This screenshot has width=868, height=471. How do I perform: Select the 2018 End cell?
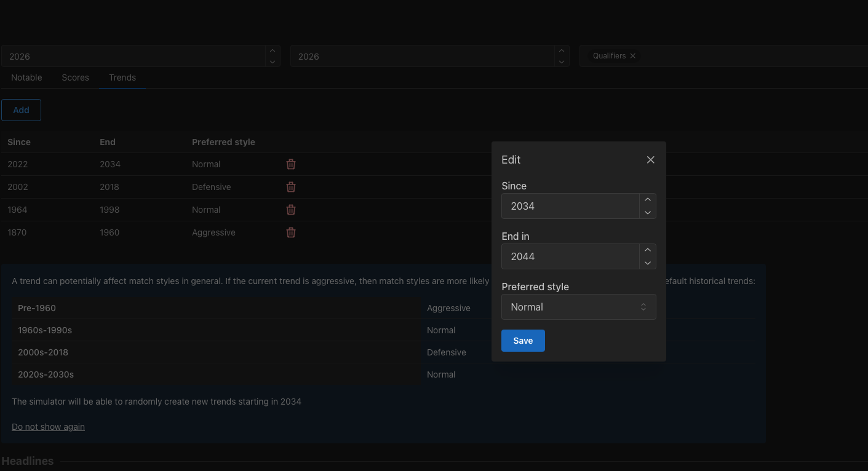coord(109,187)
